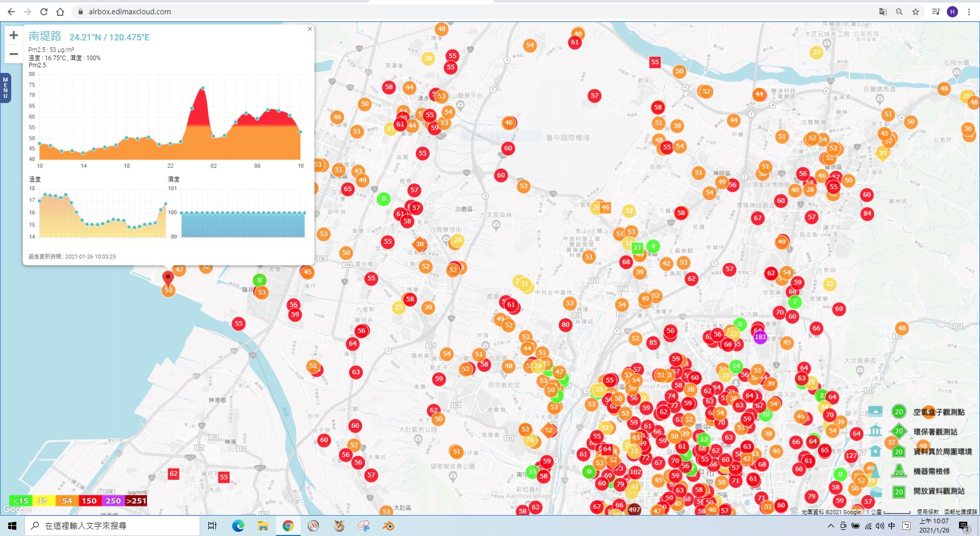Close the 南堤路 station popup
The image size is (980, 536).
coord(310,29)
